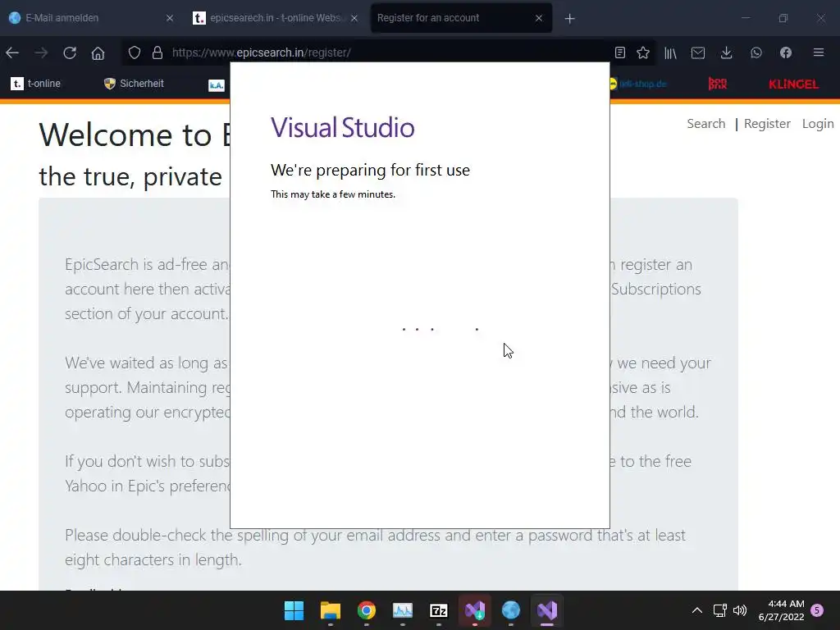Open a new tab with plus button
This screenshot has width=840, height=630.
(569, 19)
